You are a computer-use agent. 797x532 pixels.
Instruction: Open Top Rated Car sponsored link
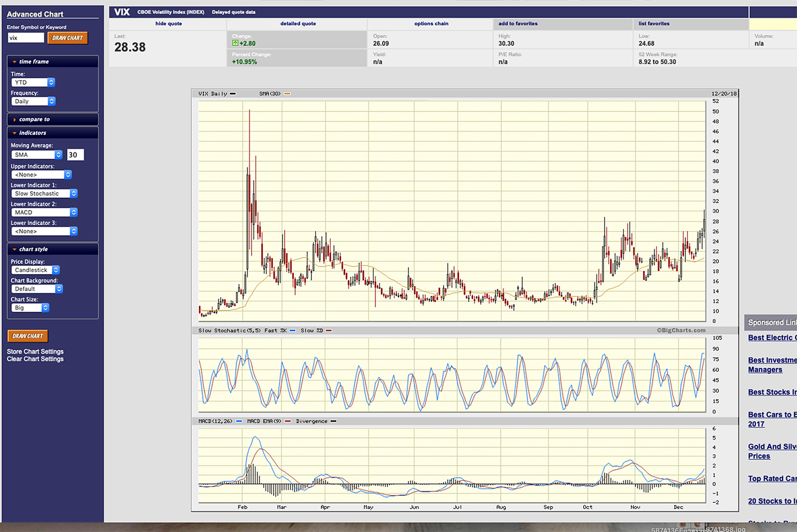[x=772, y=479]
